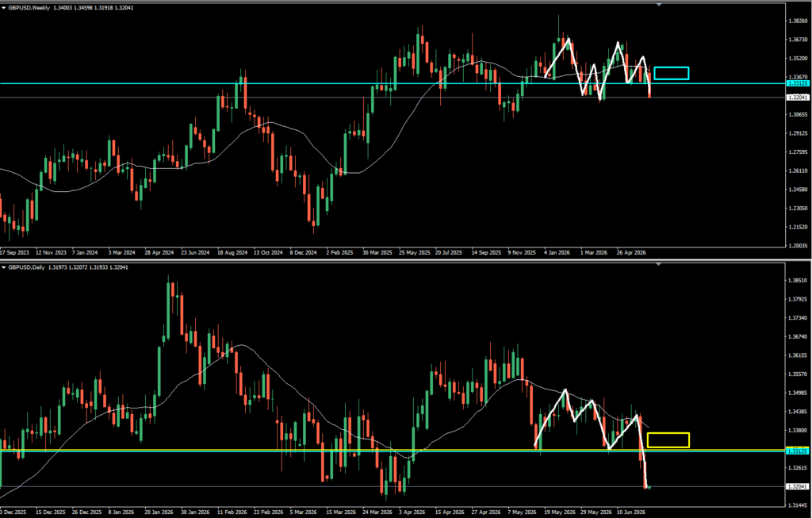
Task: Click the 1.26110 price scale value
Action: click(x=798, y=171)
